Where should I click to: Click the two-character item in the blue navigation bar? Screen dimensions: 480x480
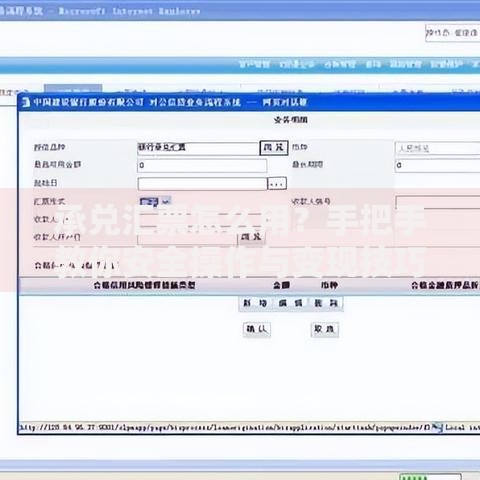(x=373, y=64)
